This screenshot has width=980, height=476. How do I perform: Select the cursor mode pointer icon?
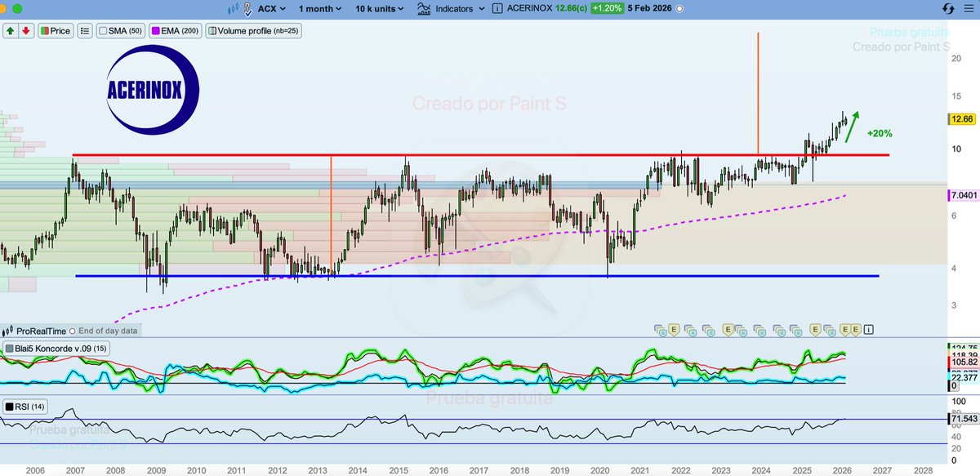pos(247,9)
